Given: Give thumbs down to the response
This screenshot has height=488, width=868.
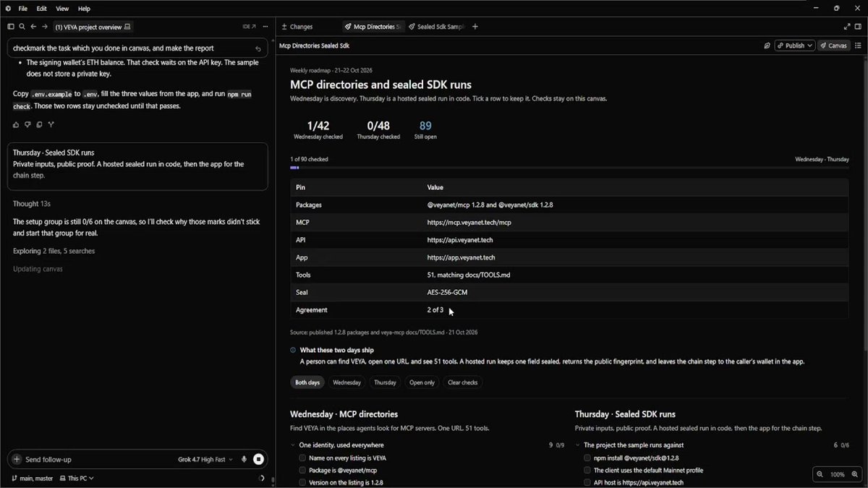Looking at the screenshot, I should 28,124.
